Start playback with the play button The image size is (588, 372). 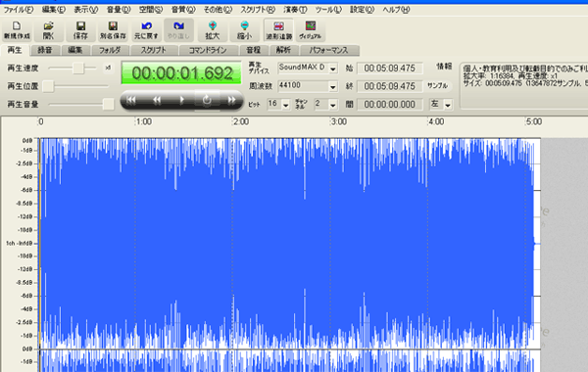(x=182, y=100)
